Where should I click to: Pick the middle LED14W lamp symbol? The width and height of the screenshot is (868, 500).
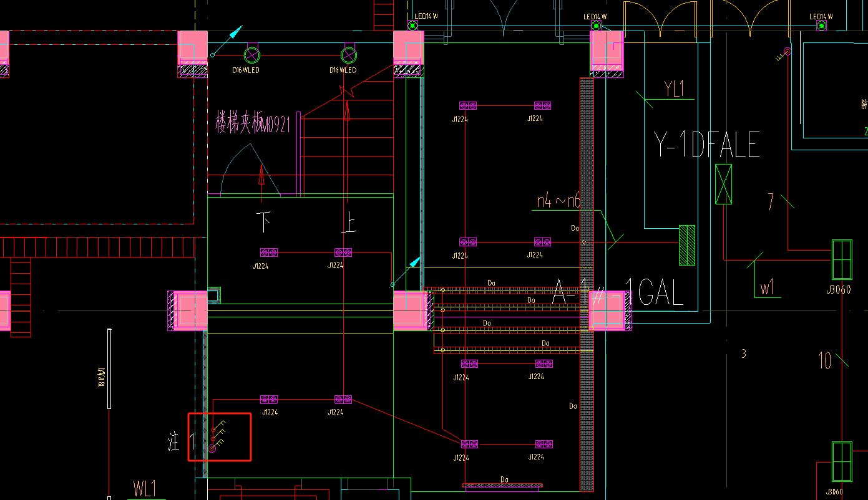596,26
